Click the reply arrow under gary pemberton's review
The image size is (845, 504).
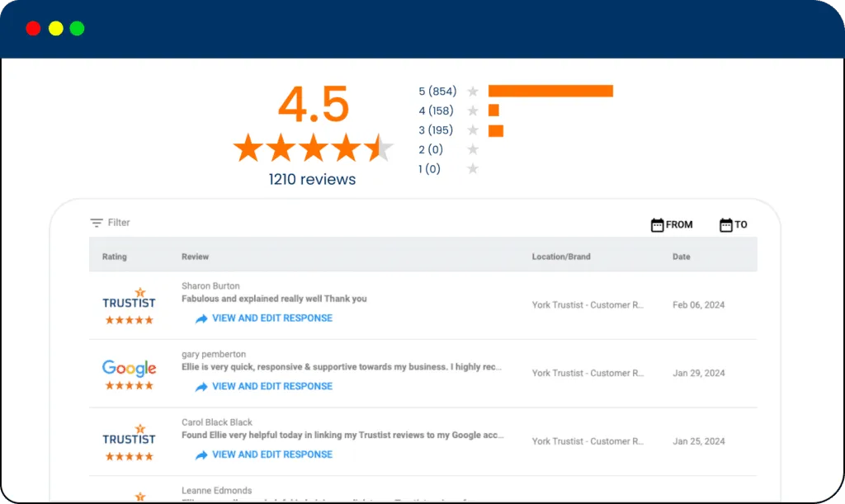(201, 387)
